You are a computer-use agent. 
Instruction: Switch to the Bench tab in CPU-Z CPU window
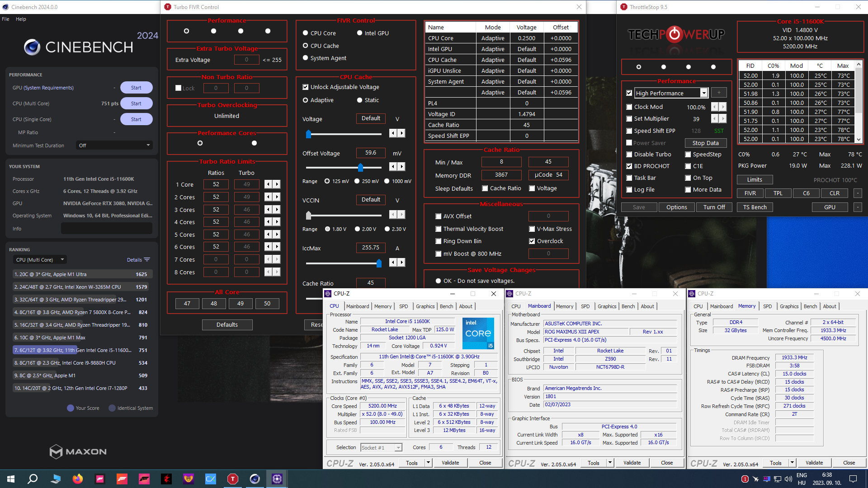[x=446, y=306]
